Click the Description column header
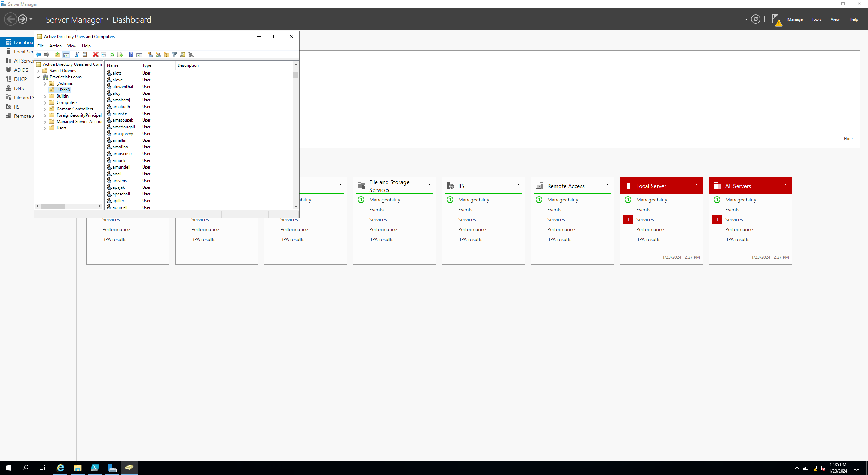Image resolution: width=868 pixels, height=475 pixels. coord(202,65)
